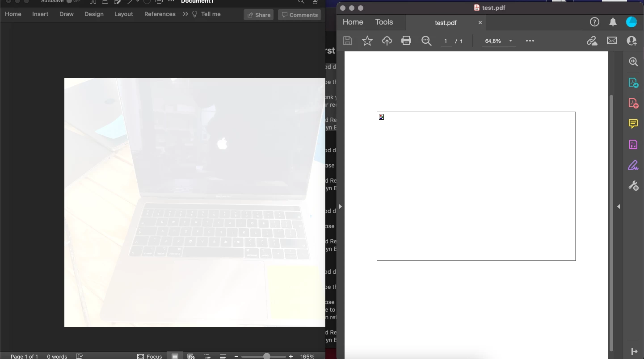This screenshot has width=644, height=359.
Task: Open the Organize Pages tool in right pane
Action: [633, 145]
